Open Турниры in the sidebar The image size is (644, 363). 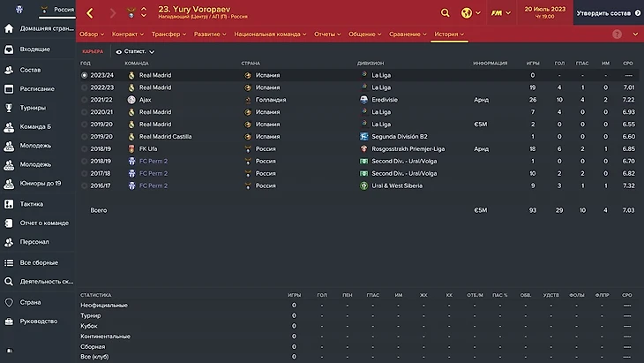34,108
